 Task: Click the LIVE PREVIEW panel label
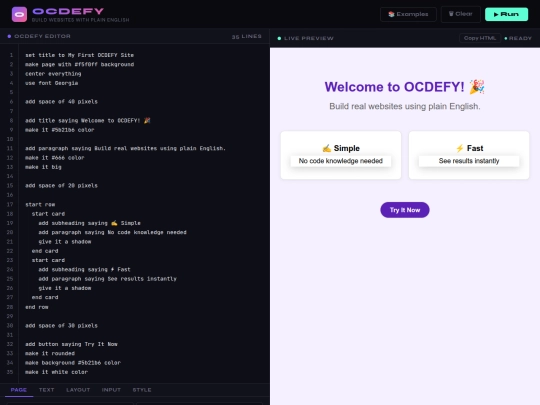309,38
